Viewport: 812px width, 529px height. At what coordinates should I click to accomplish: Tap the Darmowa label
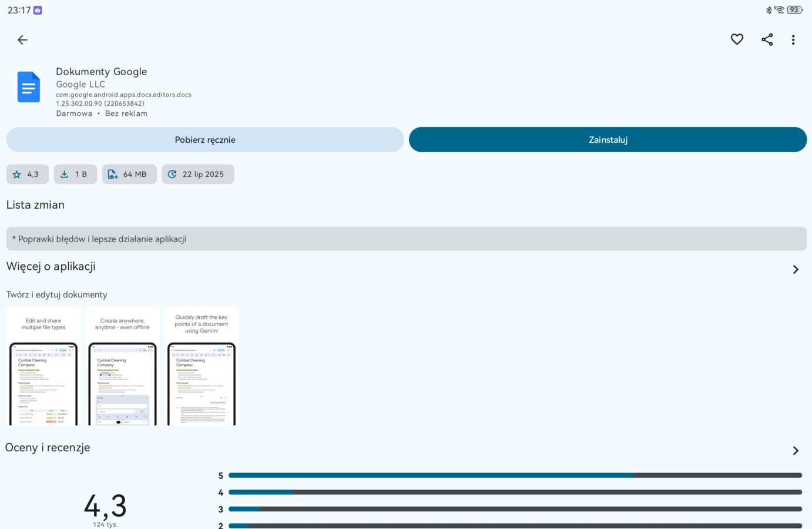click(74, 113)
